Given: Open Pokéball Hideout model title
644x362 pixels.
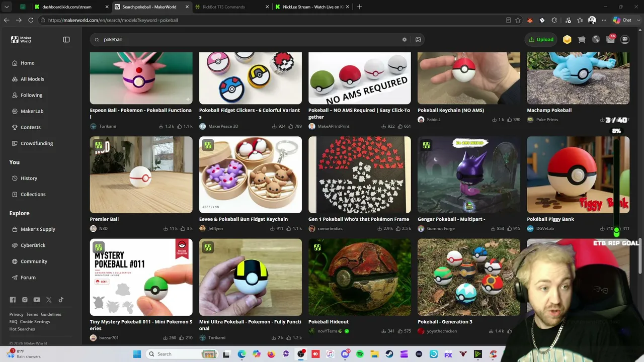Looking at the screenshot, I should [x=329, y=322].
